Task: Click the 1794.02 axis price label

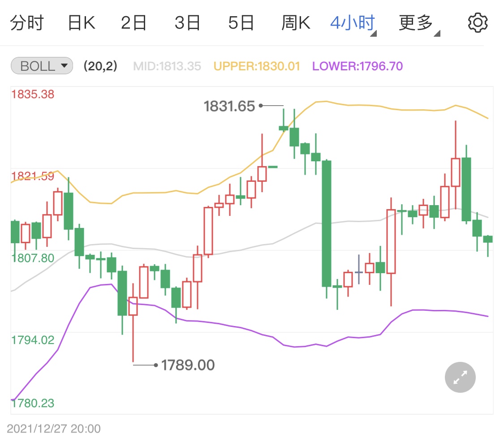Action: (x=33, y=340)
